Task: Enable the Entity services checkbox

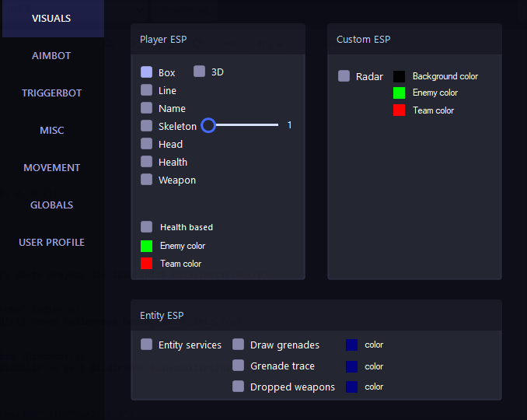Action: click(x=146, y=345)
